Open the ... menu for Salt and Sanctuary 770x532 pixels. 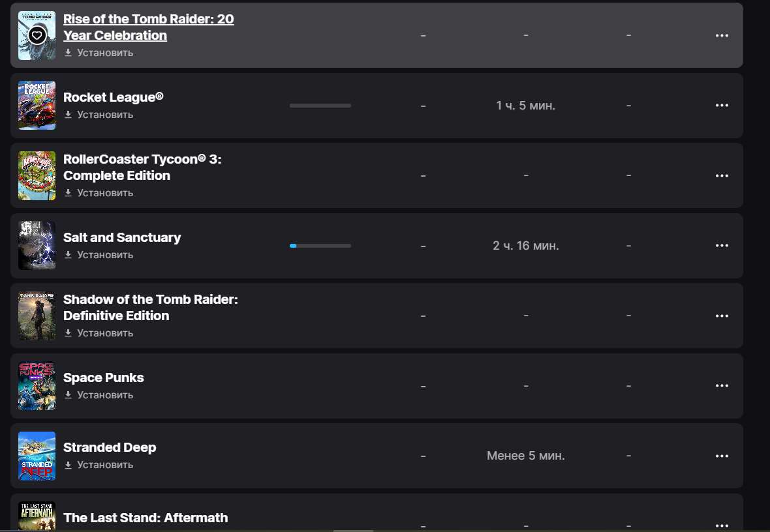coord(722,245)
